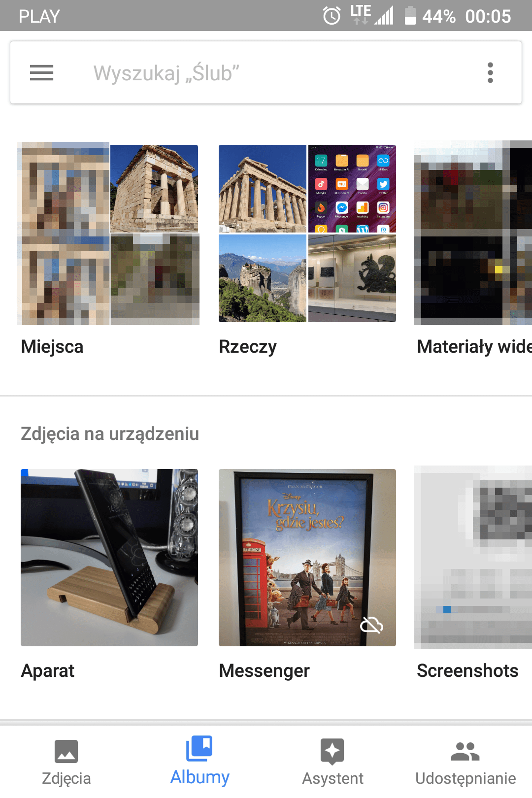Select the Aparat folder label
532x798 pixels.
coord(48,671)
